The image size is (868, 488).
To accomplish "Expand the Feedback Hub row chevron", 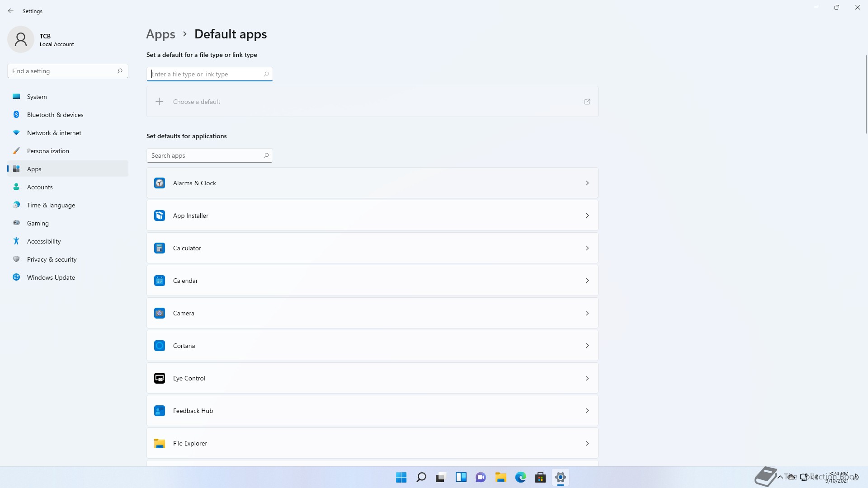I will (587, 411).
